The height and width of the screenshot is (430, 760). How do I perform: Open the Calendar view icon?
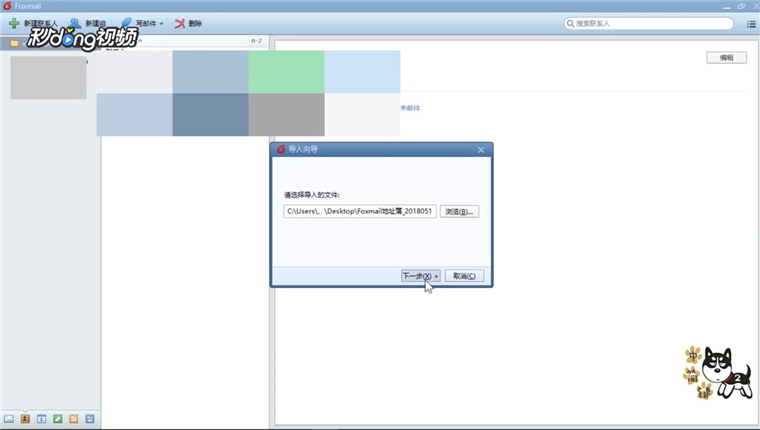pos(41,419)
